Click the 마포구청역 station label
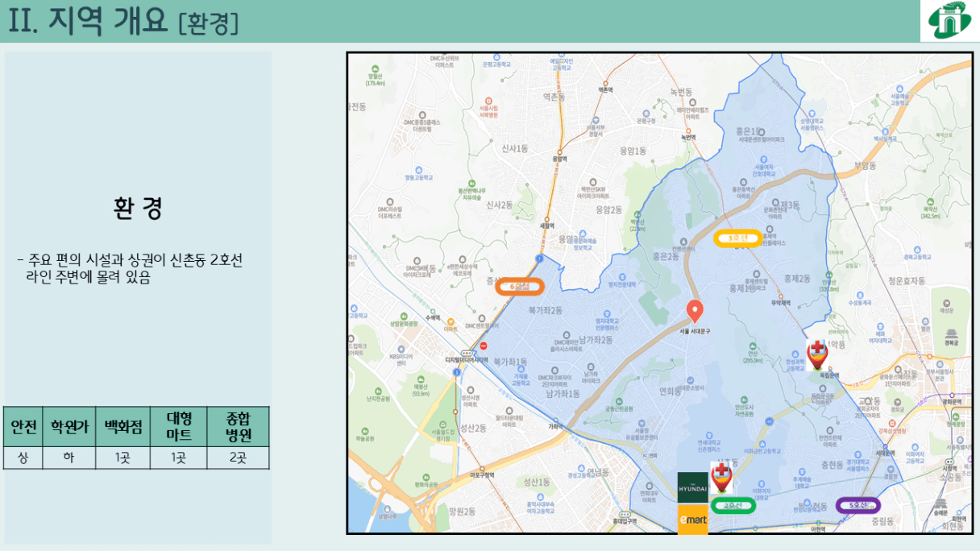 [x=481, y=474]
